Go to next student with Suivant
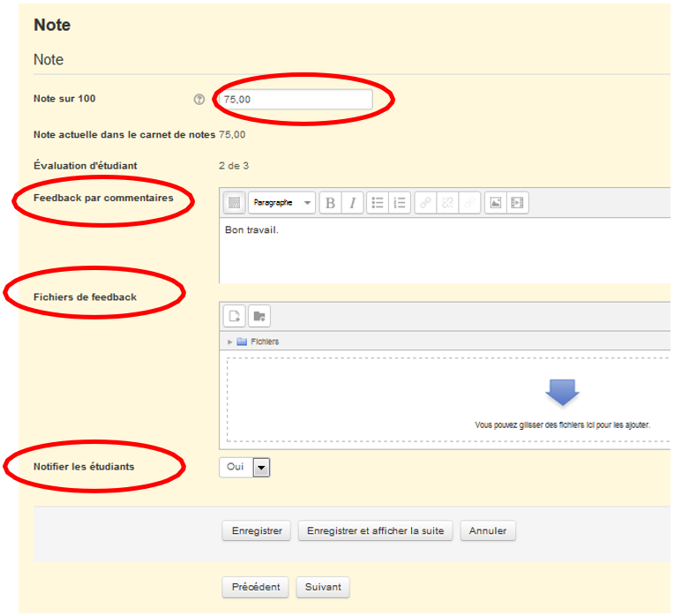This screenshot has width=674, height=616. (323, 587)
